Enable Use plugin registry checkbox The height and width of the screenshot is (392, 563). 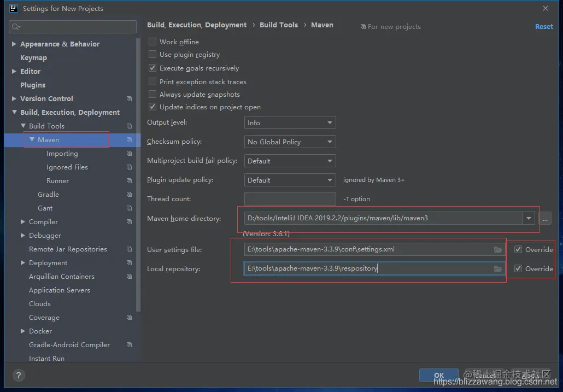coord(153,54)
